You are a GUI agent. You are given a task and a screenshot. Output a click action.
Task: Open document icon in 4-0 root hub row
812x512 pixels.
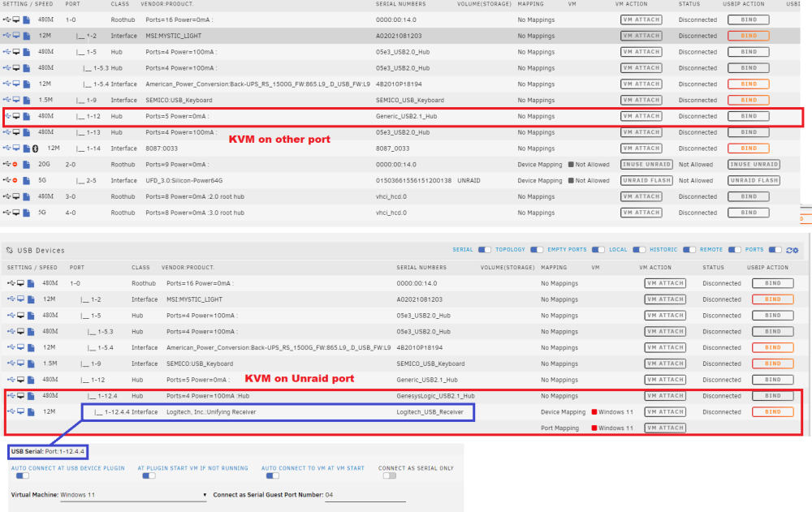27,213
